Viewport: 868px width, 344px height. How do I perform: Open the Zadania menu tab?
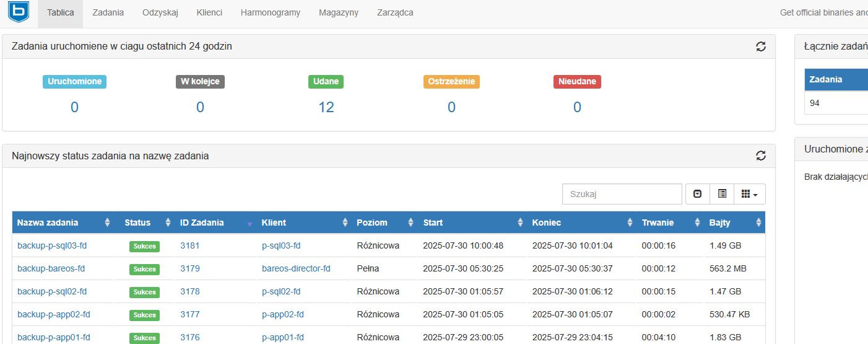pyautogui.click(x=108, y=12)
